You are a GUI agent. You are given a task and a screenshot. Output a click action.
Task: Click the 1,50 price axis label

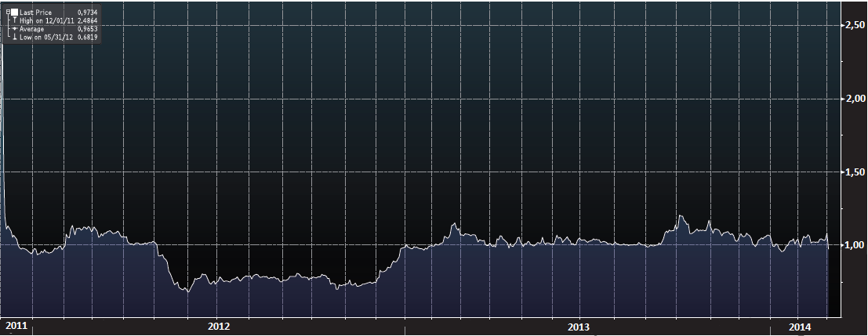855,172
